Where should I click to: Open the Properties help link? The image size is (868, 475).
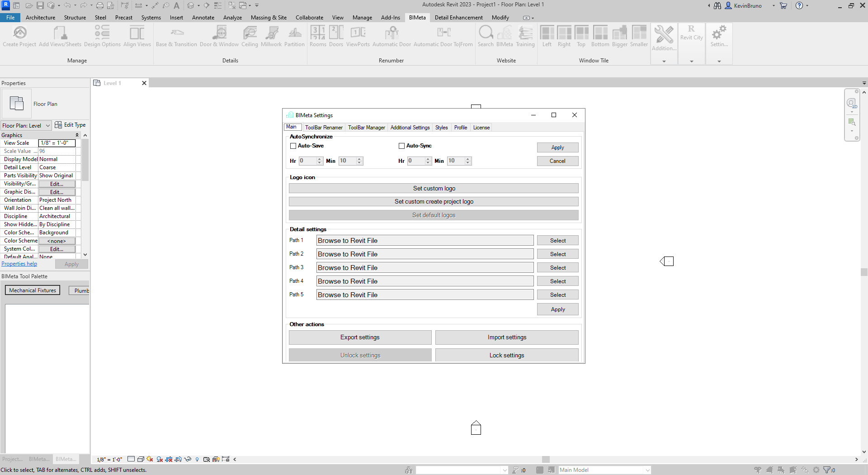(x=19, y=264)
